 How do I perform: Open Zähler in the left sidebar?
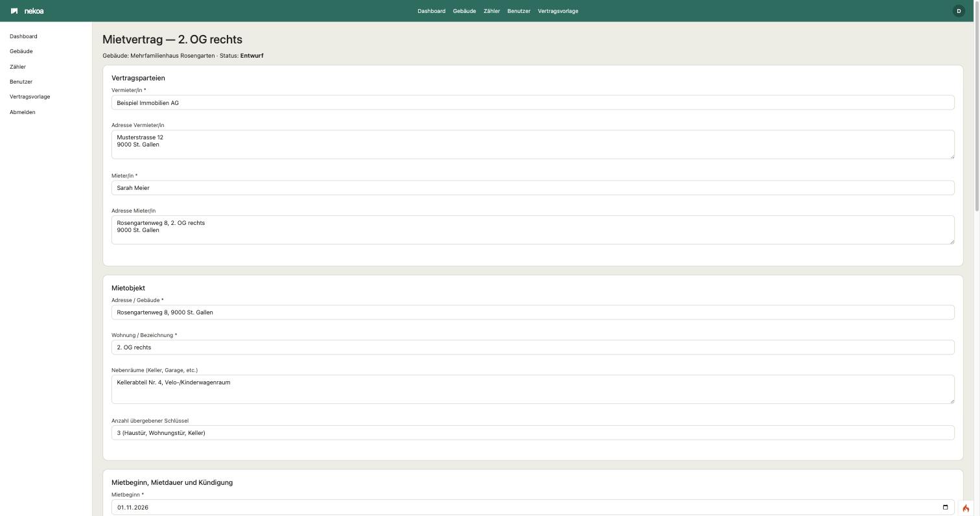point(17,67)
